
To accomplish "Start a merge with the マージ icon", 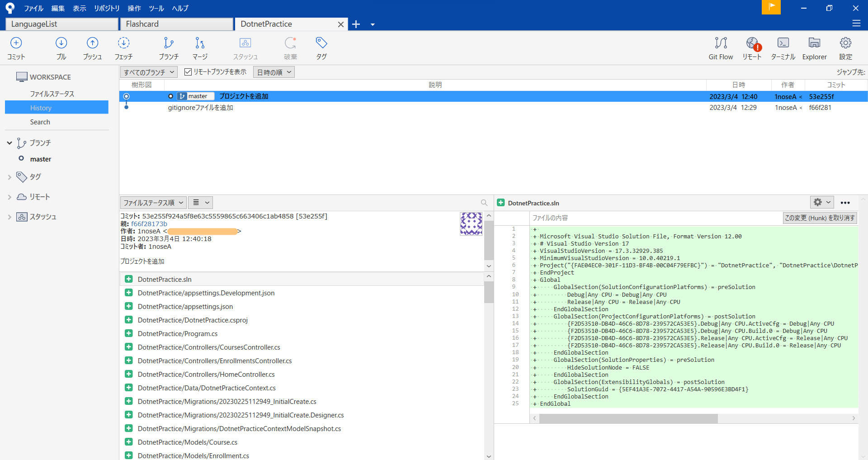I will click(200, 47).
